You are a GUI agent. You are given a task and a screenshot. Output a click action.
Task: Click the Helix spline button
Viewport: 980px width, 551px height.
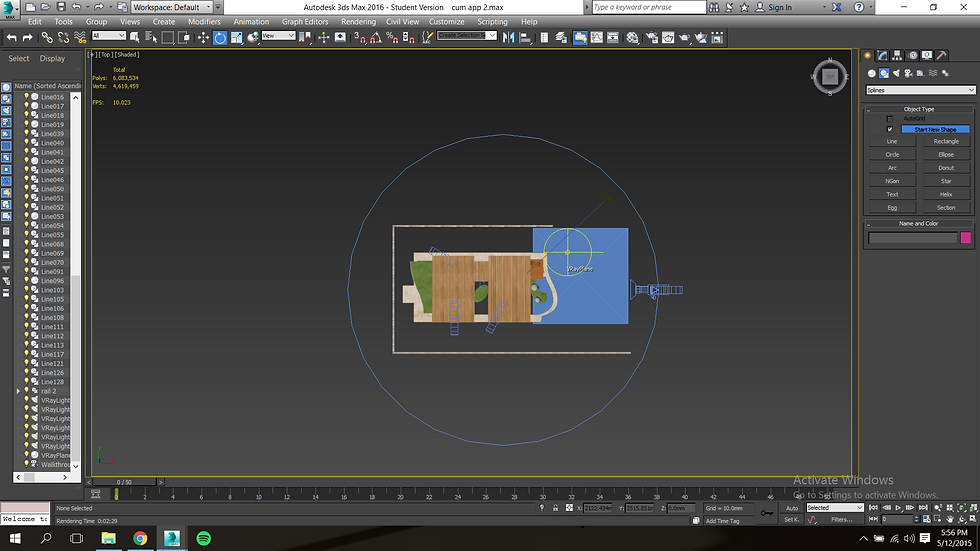[946, 194]
